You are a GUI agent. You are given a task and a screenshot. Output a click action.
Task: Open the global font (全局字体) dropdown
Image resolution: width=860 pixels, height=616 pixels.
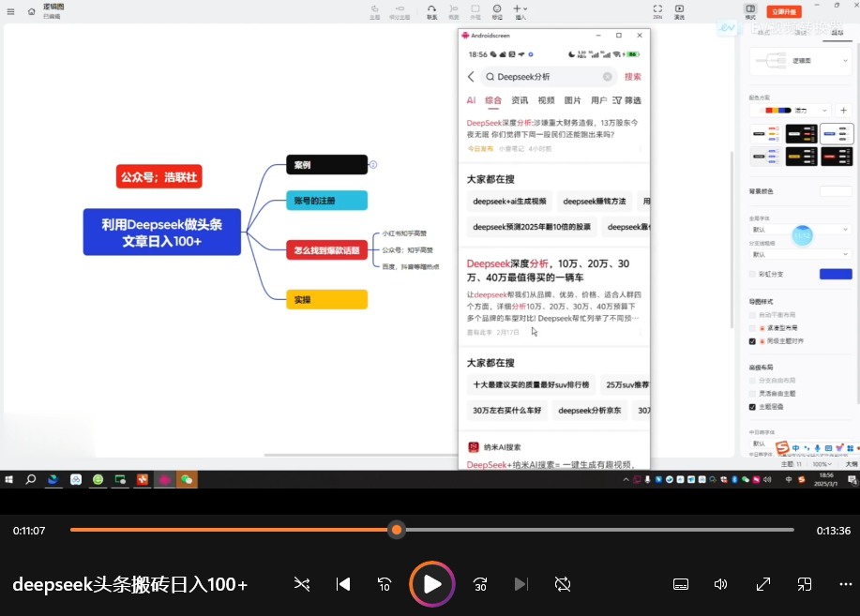pyautogui.click(x=800, y=230)
